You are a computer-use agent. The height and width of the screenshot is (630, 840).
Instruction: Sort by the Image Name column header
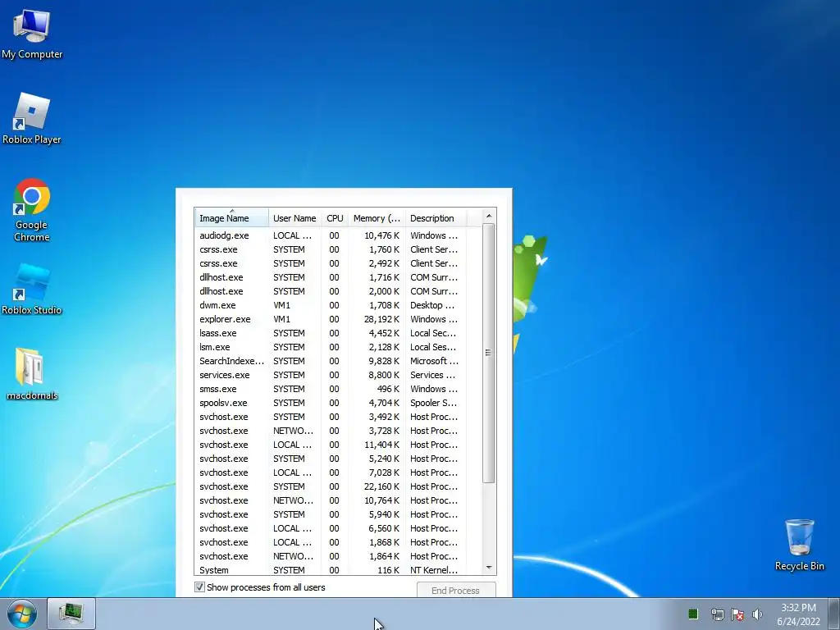[x=231, y=217]
